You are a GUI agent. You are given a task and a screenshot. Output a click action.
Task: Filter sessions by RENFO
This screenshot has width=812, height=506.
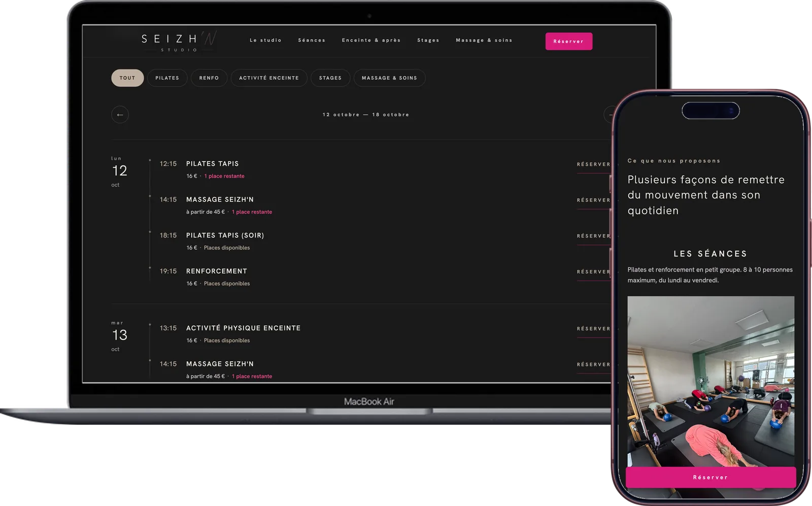(209, 78)
